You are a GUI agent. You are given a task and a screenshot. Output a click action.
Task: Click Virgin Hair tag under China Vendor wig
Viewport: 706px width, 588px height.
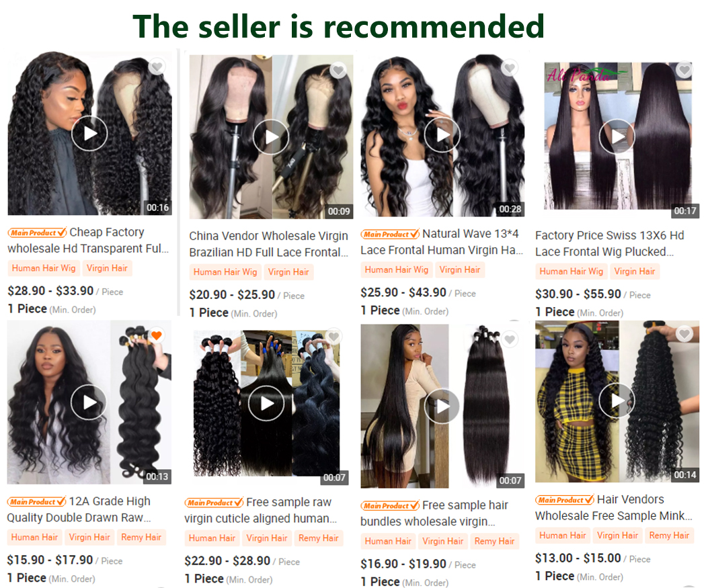[x=288, y=272]
